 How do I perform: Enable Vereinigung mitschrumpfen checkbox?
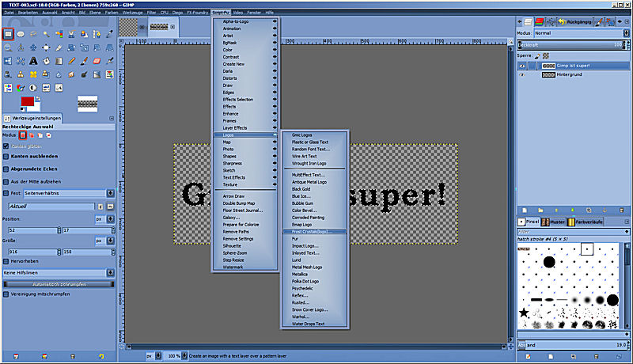coord(6,294)
